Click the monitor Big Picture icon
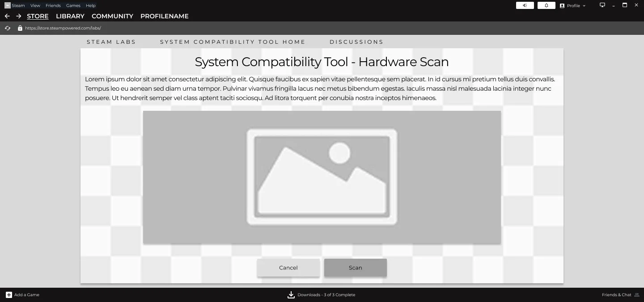This screenshot has height=302, width=644. pos(602,5)
